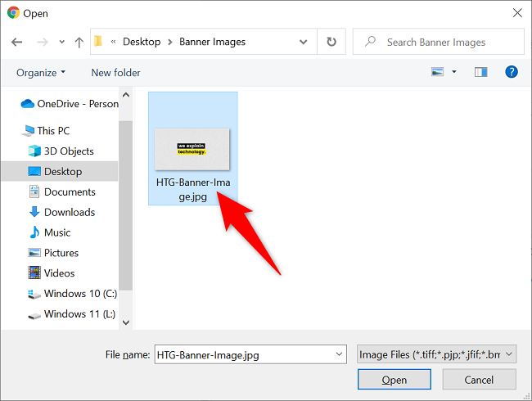Click the File name input field

250,354
